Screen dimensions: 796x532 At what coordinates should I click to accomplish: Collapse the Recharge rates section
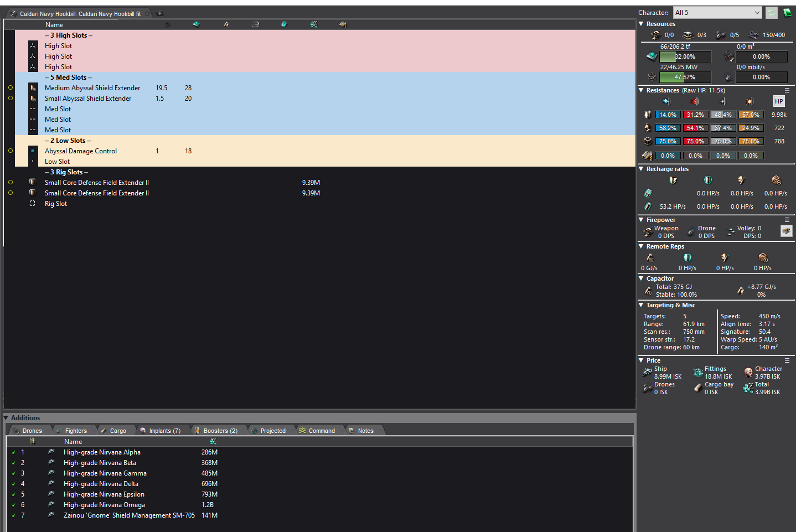tap(641, 169)
